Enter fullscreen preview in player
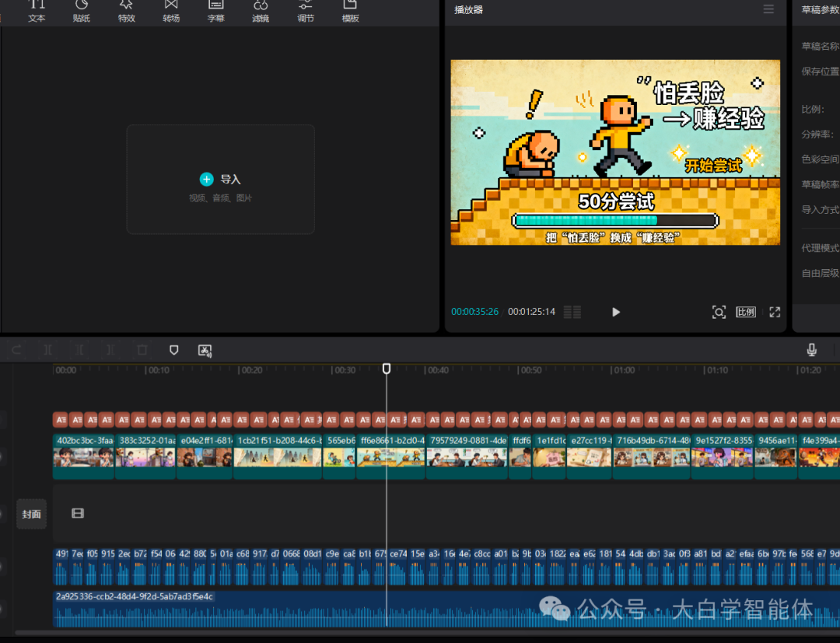840x643 pixels. (775, 312)
